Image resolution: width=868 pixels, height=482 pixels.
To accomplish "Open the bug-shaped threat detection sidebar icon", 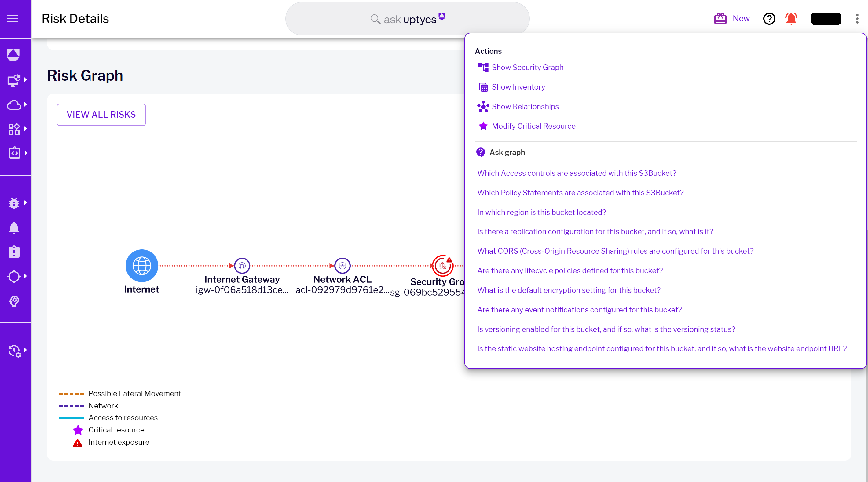I will coord(13,203).
